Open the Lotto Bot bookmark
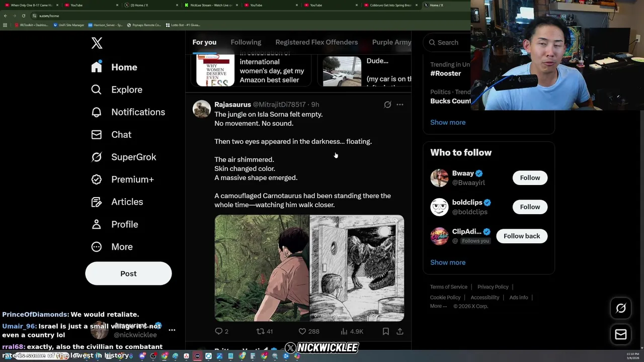This screenshot has height=362, width=644. (183, 25)
